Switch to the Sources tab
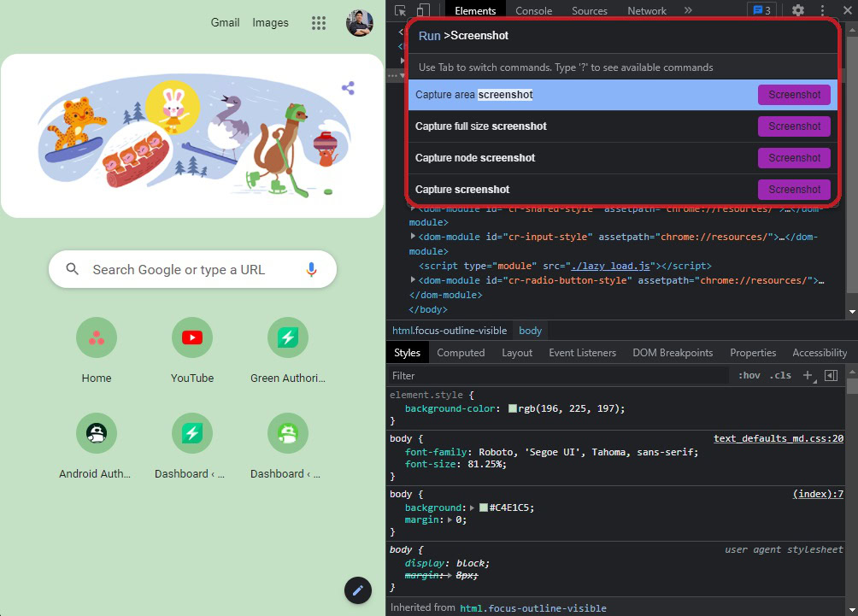 [590, 10]
